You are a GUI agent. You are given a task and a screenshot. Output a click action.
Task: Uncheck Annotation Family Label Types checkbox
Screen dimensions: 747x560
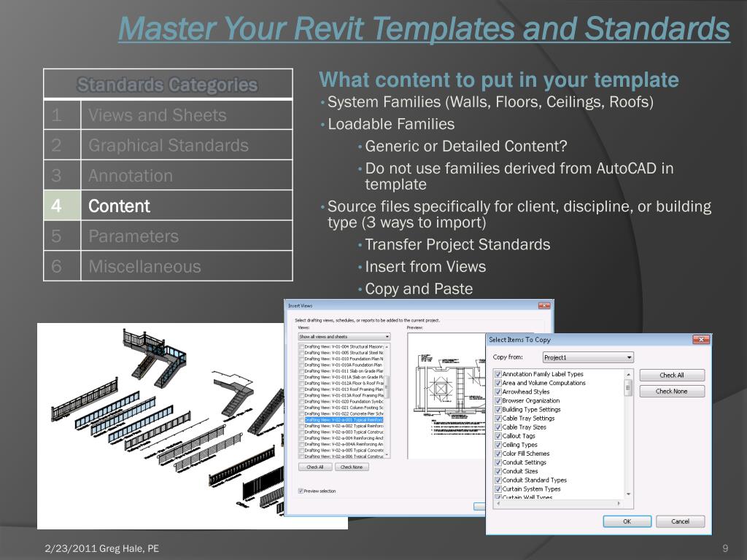point(498,374)
